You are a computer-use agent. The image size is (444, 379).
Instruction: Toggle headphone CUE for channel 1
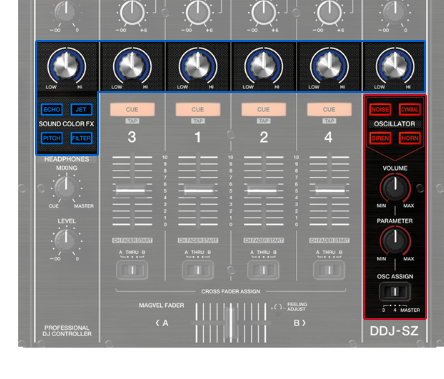coord(198,109)
